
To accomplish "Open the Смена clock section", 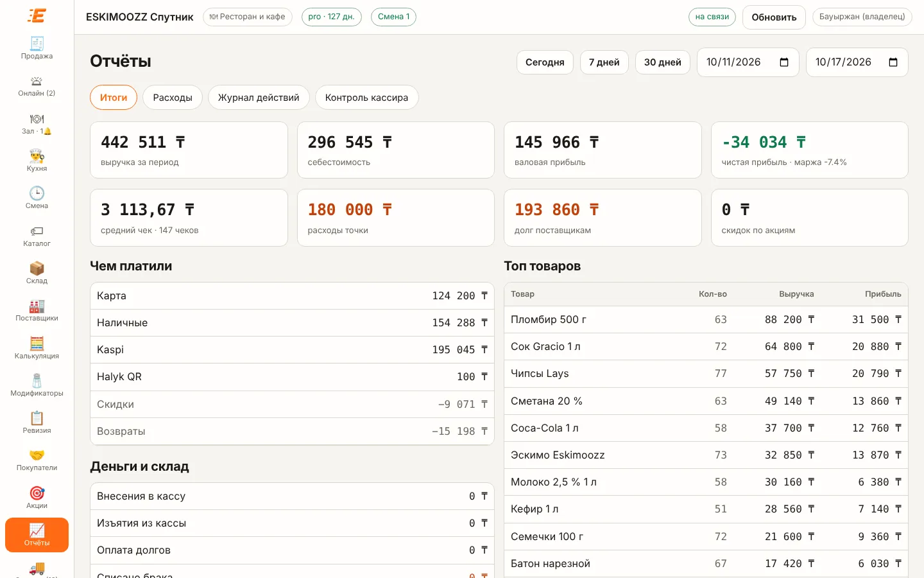I will pos(37,198).
